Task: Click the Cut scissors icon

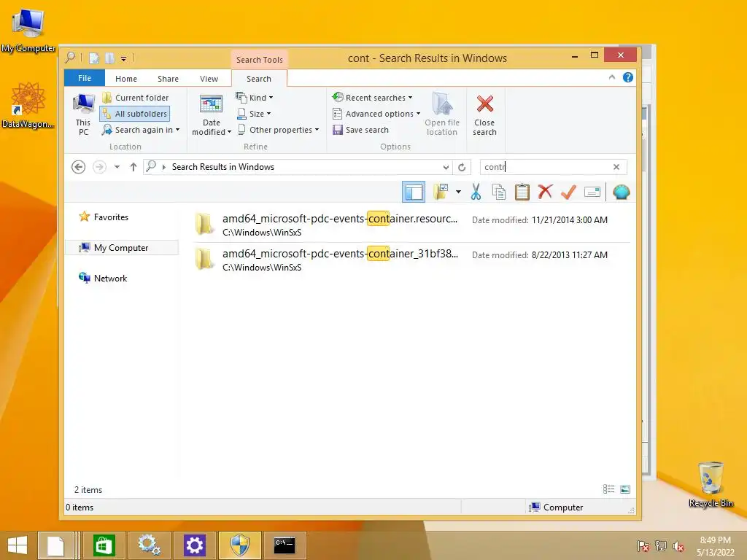Action: (476, 192)
